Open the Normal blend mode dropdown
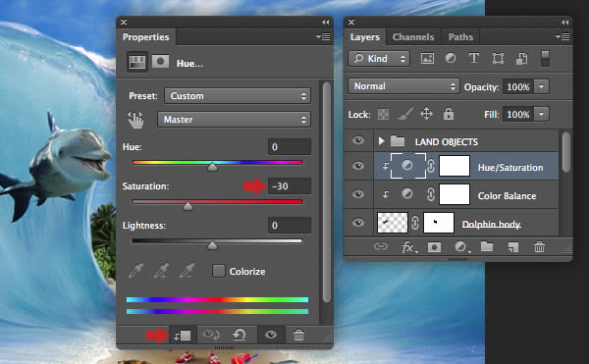 [x=403, y=86]
